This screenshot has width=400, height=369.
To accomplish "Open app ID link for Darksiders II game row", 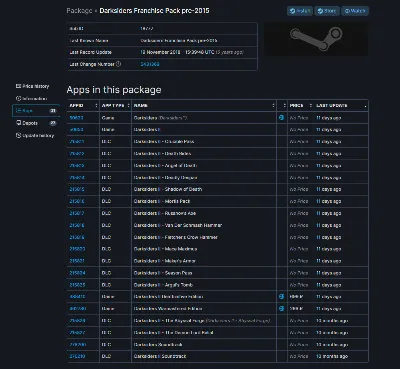I will pos(77,130).
